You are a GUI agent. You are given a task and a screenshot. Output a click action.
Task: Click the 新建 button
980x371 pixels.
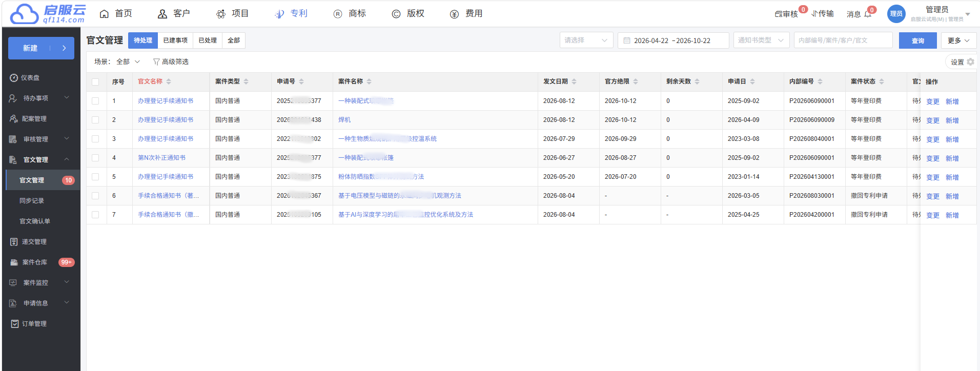(x=41, y=48)
